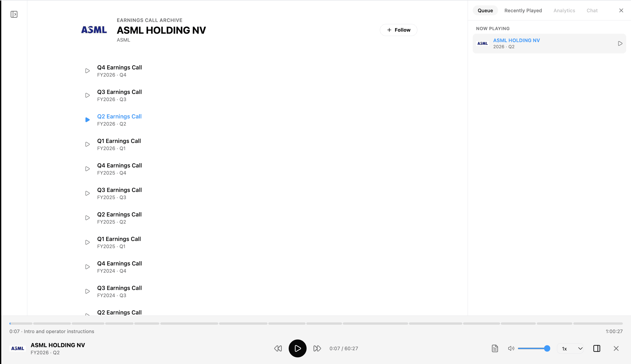This screenshot has height=364, width=631.
Task: Click the 0:07 / 60:27 time readout
Action: (x=344, y=348)
